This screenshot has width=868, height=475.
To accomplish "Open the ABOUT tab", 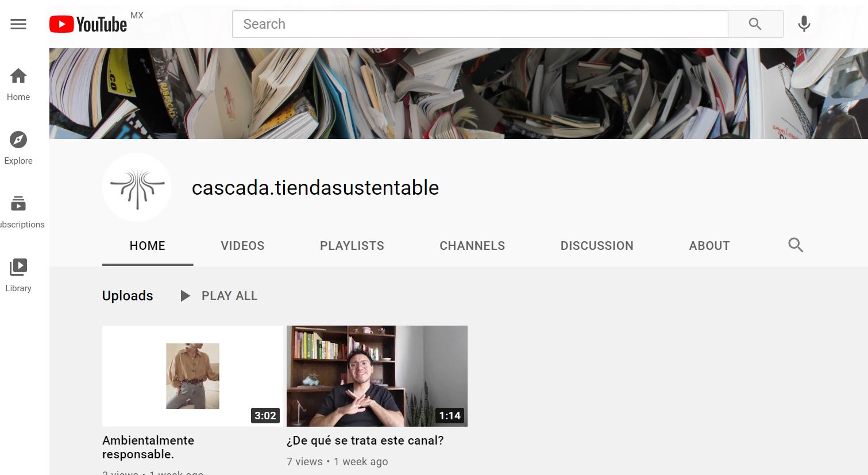I will [709, 246].
